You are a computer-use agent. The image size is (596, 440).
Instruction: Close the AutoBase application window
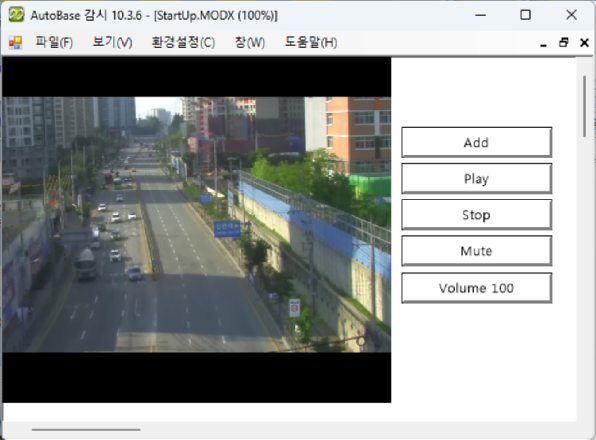click(571, 15)
